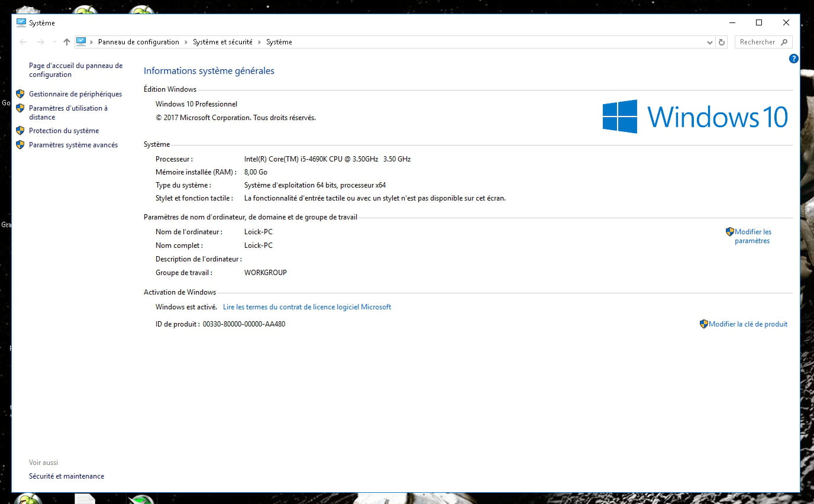Open the recent locations dropdown arrow
This screenshot has height=504, width=814.
click(x=54, y=42)
